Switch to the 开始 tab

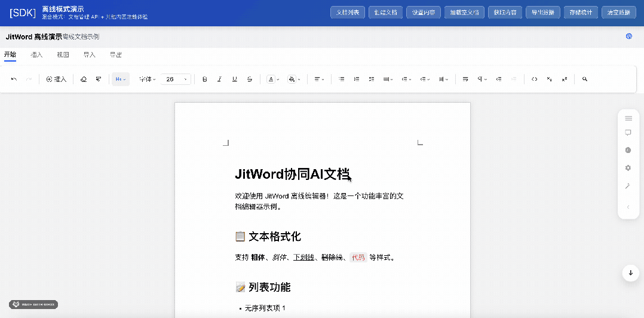(10, 54)
